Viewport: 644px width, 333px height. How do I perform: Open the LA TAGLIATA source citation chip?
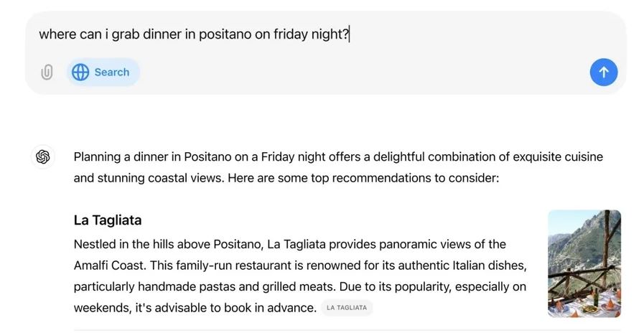[x=347, y=308]
